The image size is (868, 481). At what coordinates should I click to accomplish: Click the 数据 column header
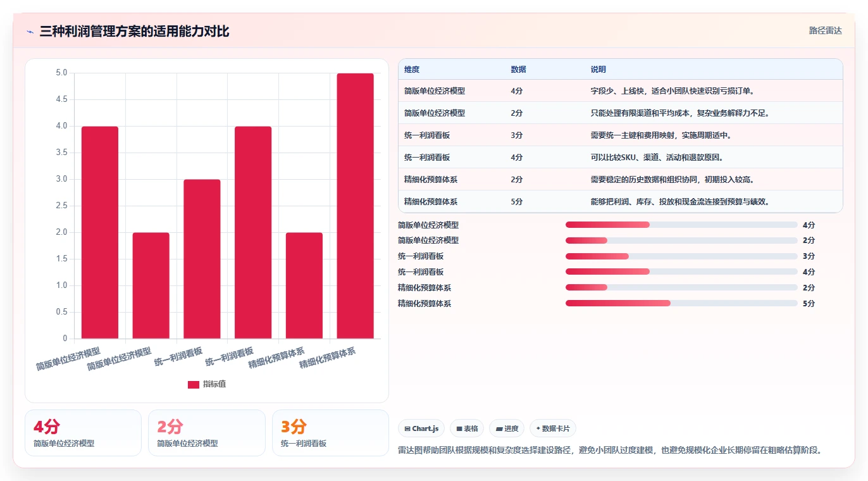[x=518, y=70]
